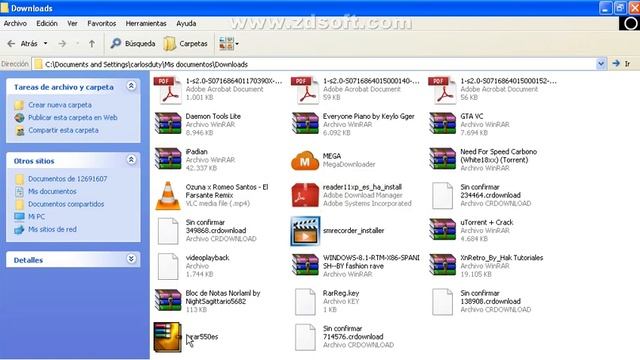This screenshot has height=360, width=640.
Task: Select the videoplayback file icon
Action: pyautogui.click(x=168, y=266)
